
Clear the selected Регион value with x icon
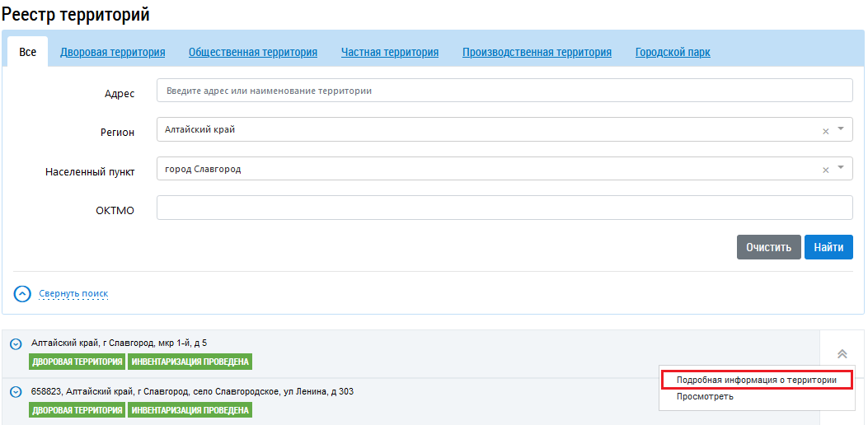pyautogui.click(x=825, y=130)
